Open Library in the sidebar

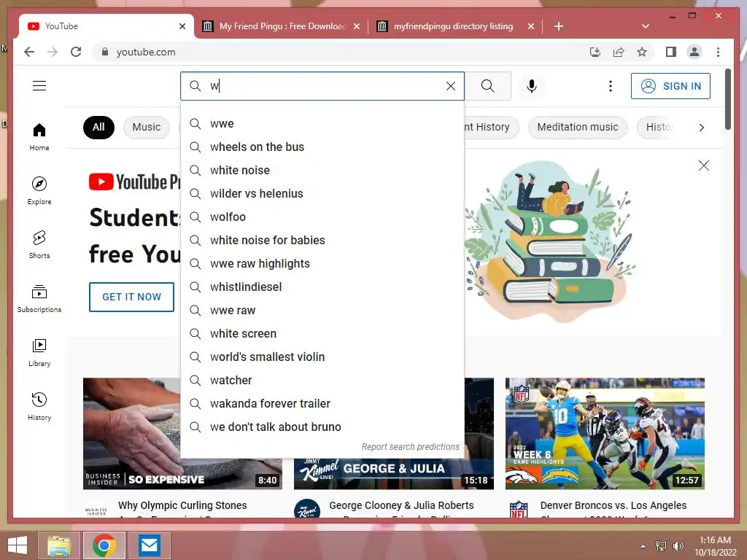pos(39,352)
